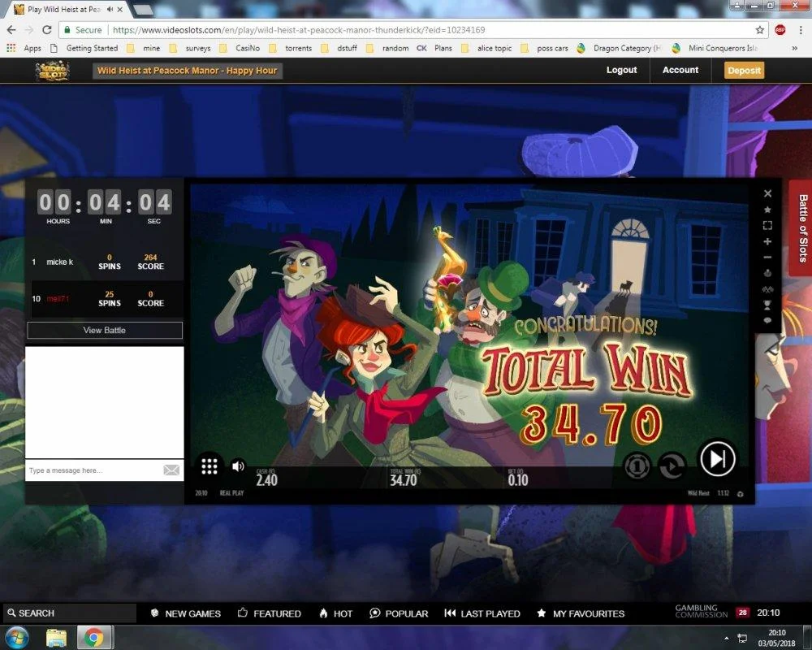Bookmark this page with star icon

760,29
